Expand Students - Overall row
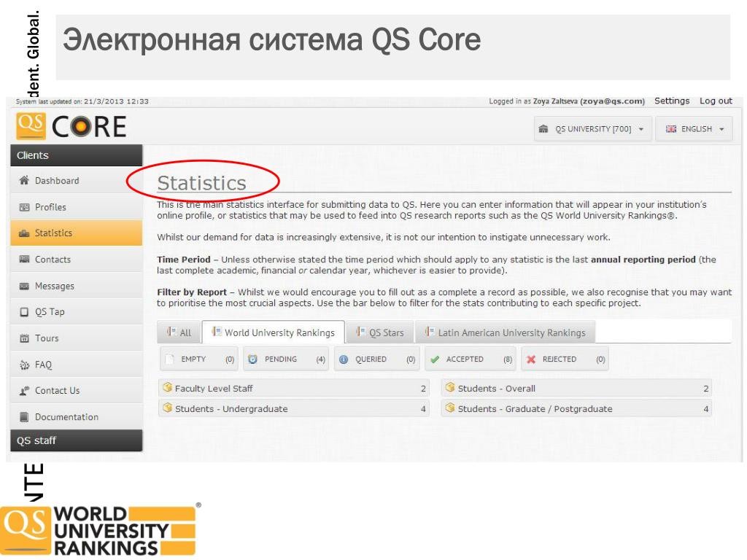This screenshot has width=747, height=560. (x=576, y=388)
